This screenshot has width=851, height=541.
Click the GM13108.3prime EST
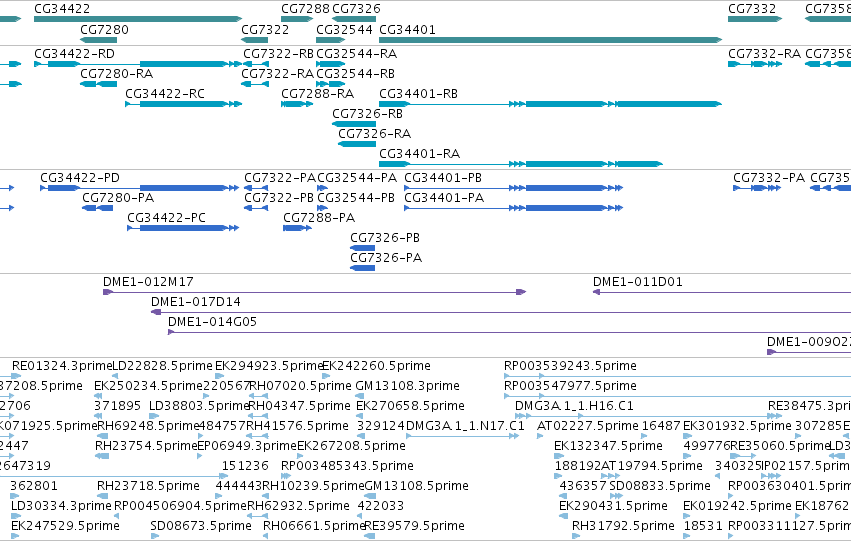360,396
